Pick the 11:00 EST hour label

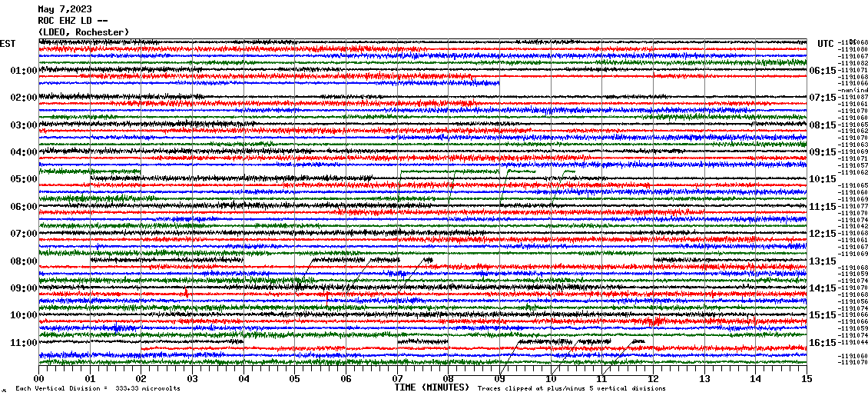(x=24, y=343)
